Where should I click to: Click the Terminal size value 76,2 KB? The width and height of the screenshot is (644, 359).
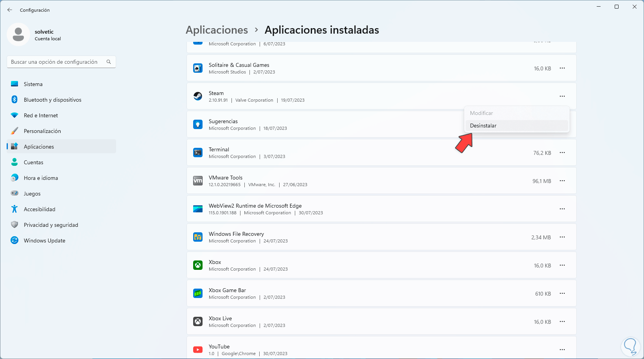pyautogui.click(x=542, y=153)
